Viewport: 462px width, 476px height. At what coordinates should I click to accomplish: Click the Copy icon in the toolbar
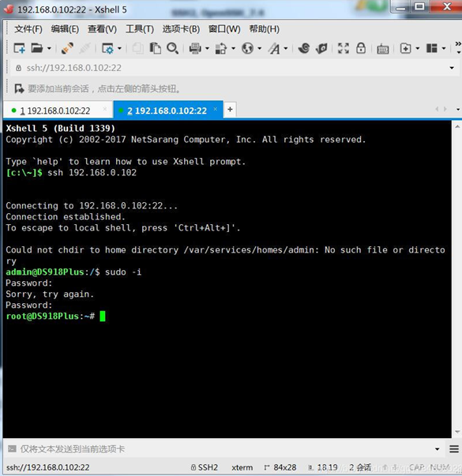(138, 48)
